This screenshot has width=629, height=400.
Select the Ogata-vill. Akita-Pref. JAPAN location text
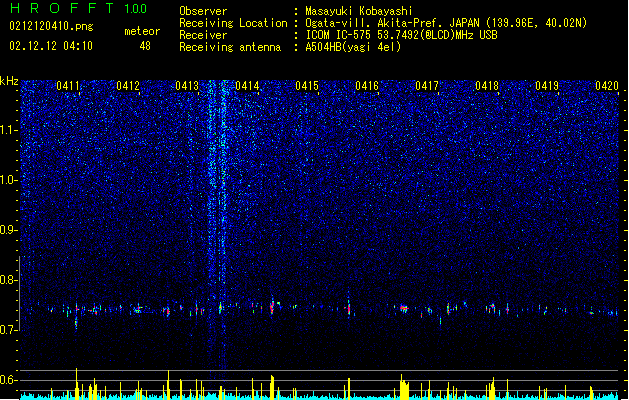(x=446, y=23)
